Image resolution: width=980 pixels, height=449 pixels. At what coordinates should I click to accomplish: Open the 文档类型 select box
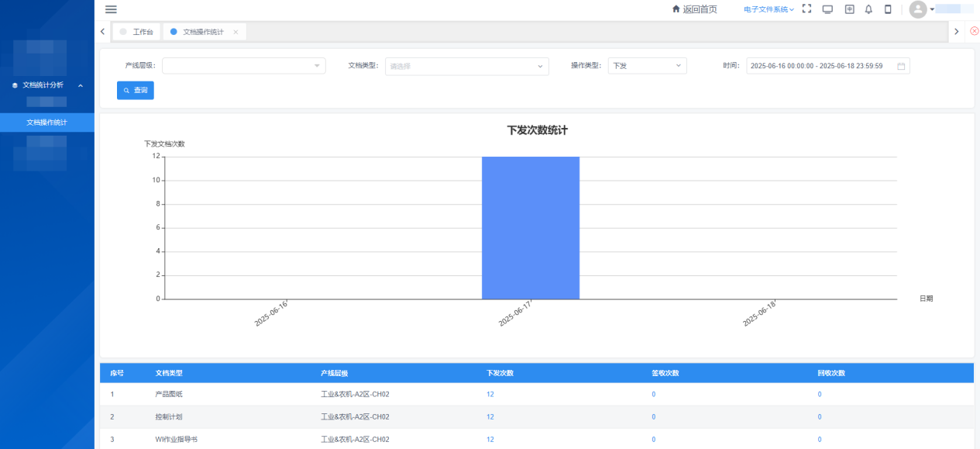467,66
